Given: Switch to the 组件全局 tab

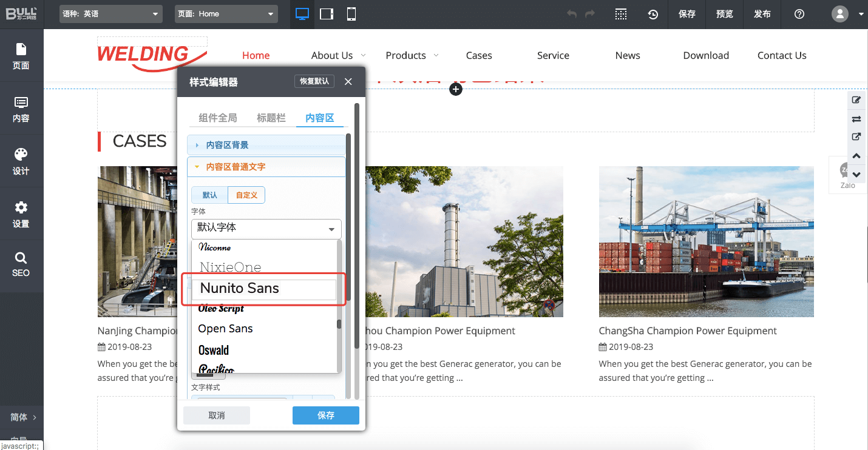Looking at the screenshot, I should click(218, 118).
